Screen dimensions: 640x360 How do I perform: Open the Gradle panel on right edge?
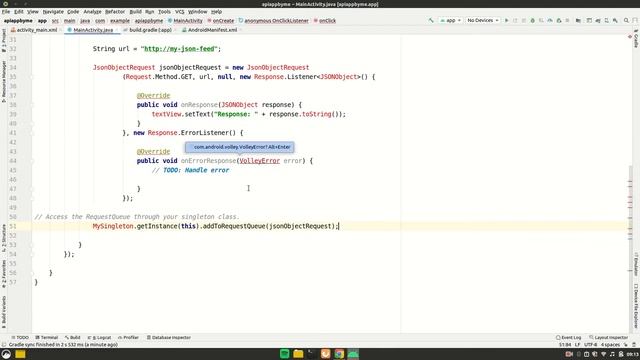(x=636, y=38)
